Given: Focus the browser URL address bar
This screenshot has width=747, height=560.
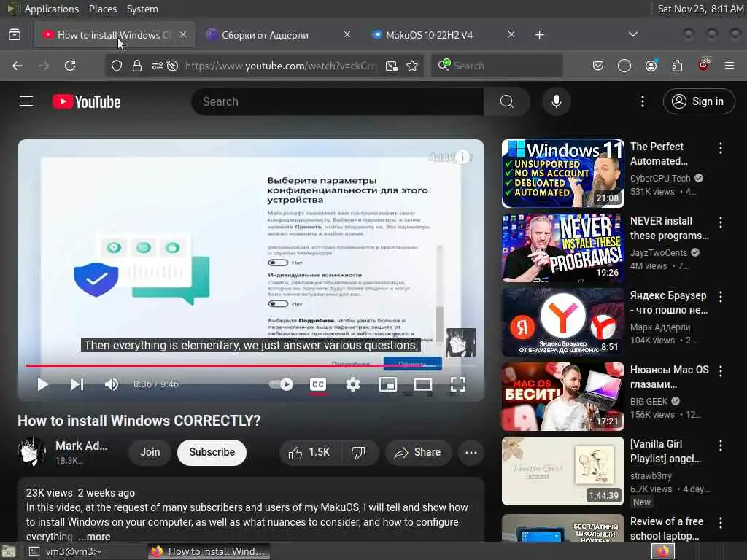Looking at the screenshot, I should 281,66.
